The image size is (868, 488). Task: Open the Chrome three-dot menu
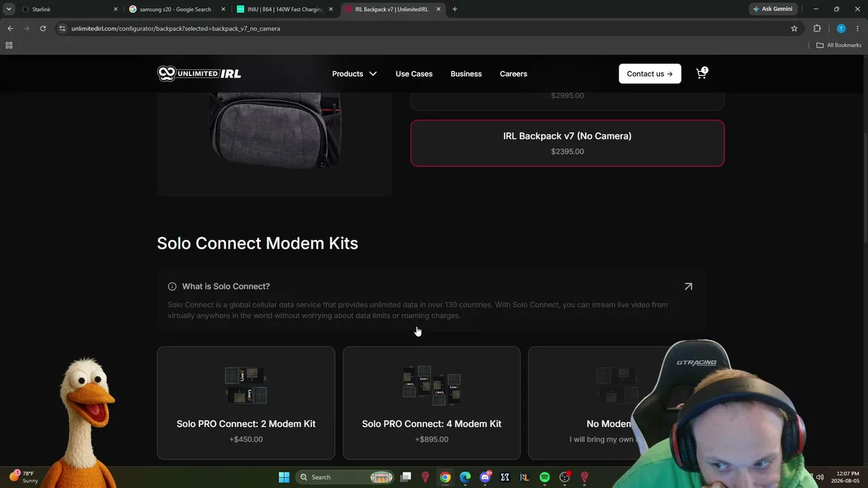tap(858, 28)
